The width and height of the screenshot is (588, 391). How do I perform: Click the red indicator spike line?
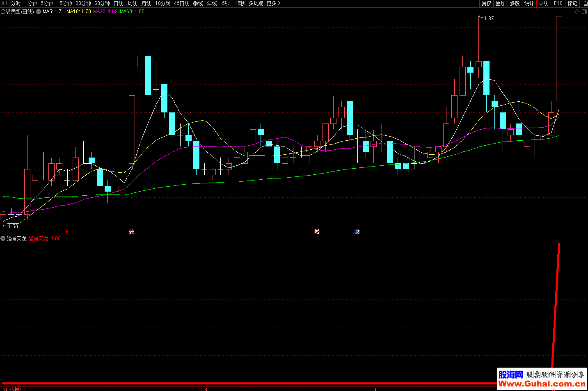pyautogui.click(x=556, y=305)
